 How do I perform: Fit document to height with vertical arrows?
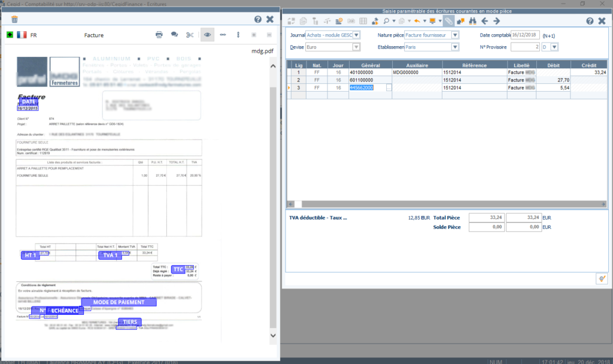238,35
